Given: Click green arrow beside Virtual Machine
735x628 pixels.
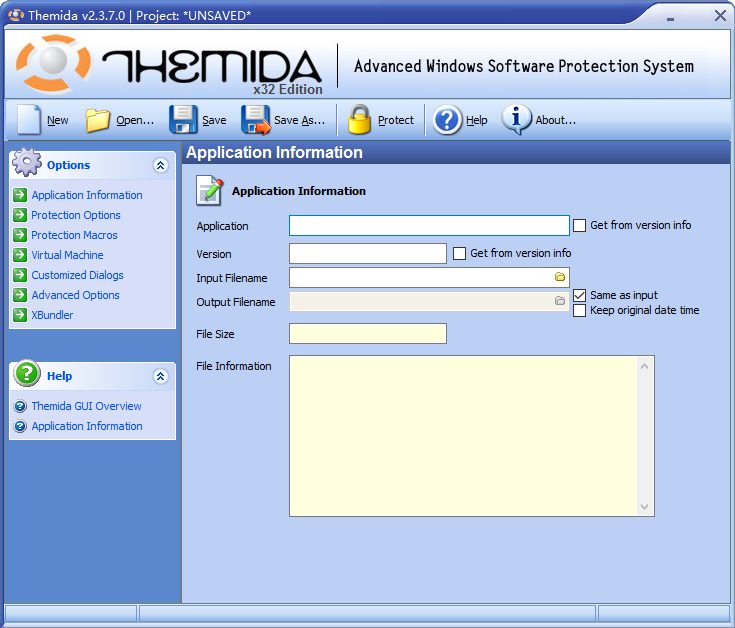Looking at the screenshot, I should point(20,254).
